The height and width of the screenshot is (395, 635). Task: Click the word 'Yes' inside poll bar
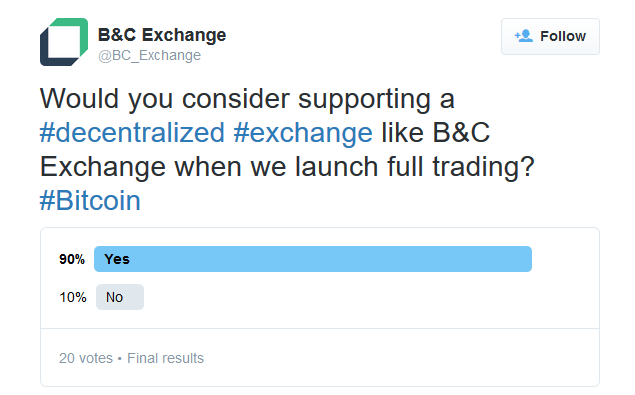click(117, 259)
